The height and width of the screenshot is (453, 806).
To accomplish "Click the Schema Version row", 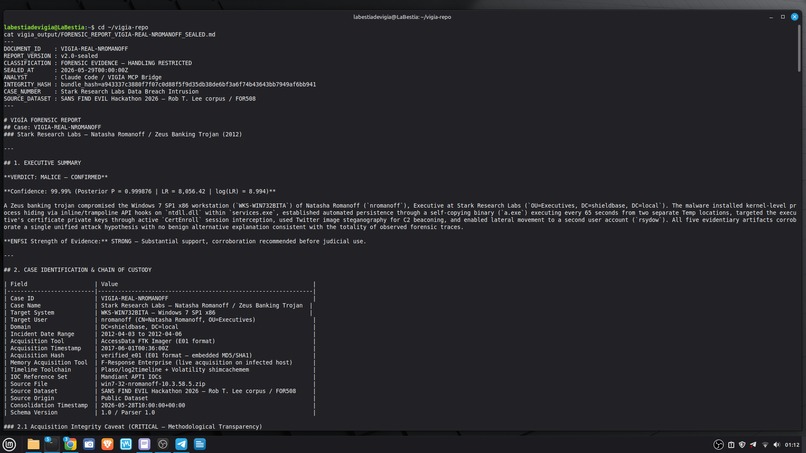I will click(159, 413).
